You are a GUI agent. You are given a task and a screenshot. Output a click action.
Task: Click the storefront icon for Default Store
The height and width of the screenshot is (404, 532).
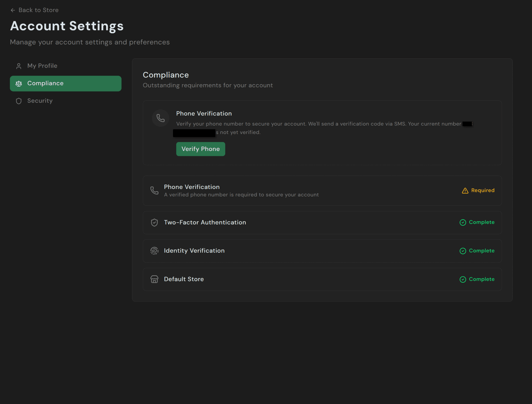pos(154,279)
